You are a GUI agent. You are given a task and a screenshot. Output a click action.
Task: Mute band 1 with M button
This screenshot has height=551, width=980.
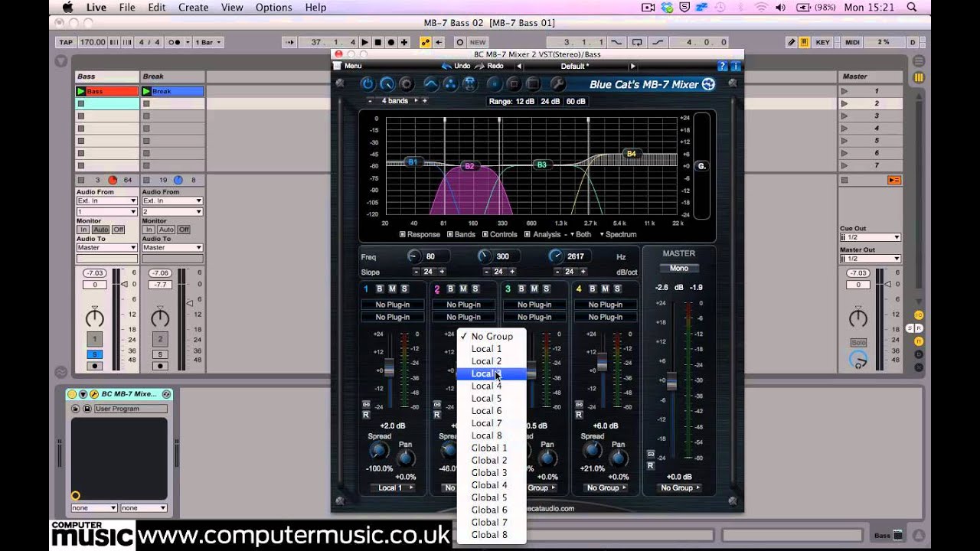pos(392,289)
